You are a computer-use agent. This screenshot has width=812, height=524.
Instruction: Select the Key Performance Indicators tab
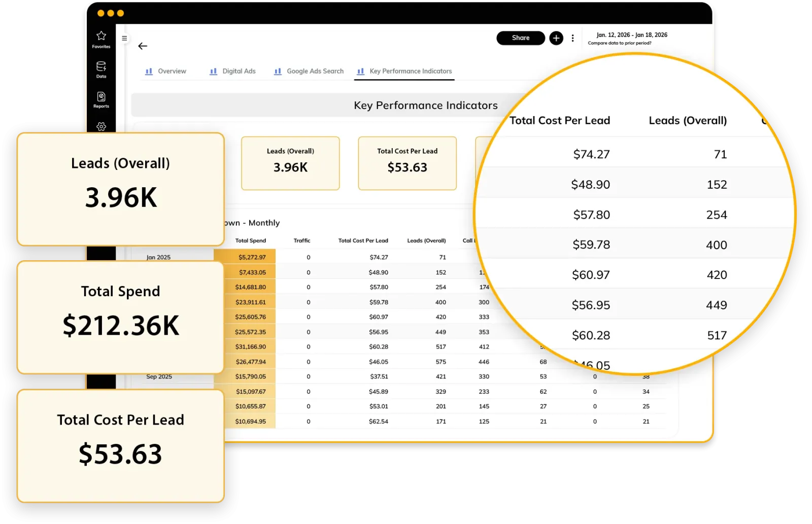tap(404, 71)
